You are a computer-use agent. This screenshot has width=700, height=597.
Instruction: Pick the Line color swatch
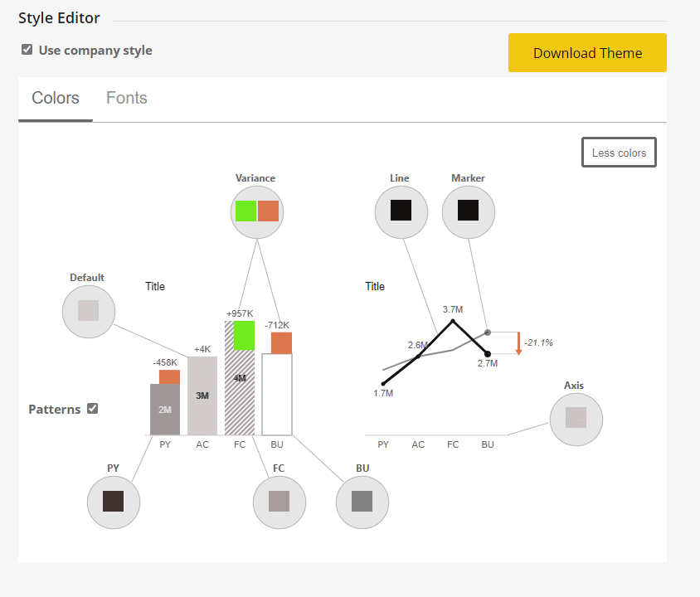401,211
